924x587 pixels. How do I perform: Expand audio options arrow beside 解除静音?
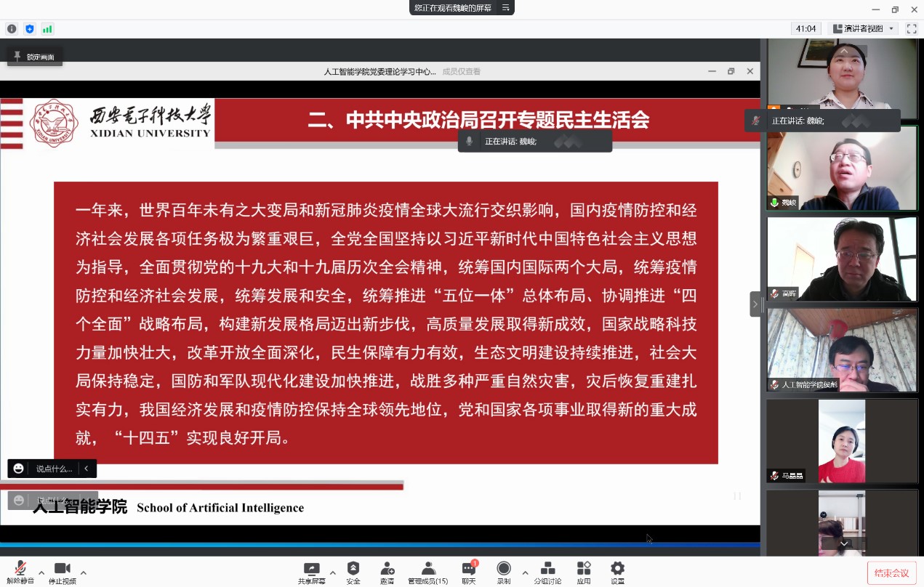tap(41, 572)
